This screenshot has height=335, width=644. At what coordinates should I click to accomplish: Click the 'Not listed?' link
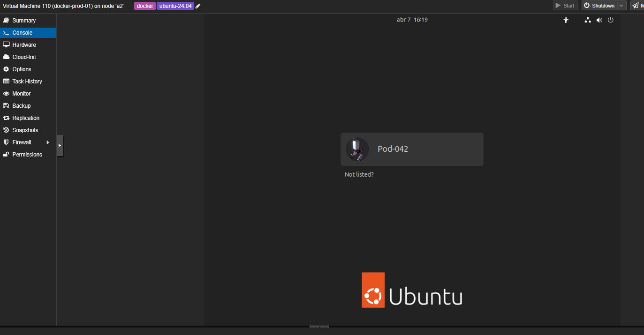click(x=359, y=174)
